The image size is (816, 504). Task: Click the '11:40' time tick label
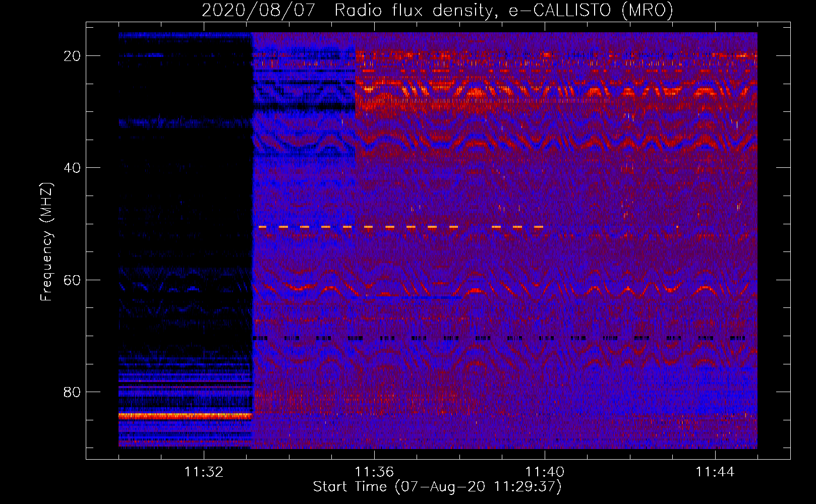pos(545,472)
